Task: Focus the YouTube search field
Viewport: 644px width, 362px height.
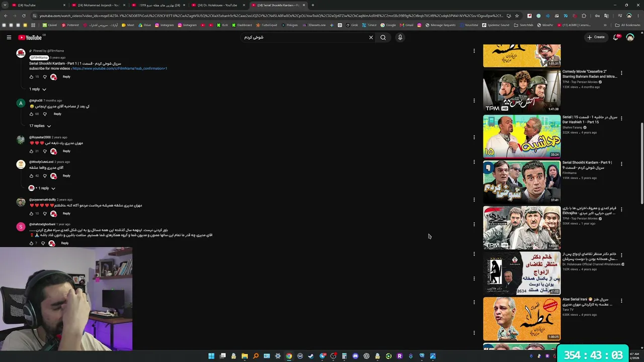Action: (304, 37)
